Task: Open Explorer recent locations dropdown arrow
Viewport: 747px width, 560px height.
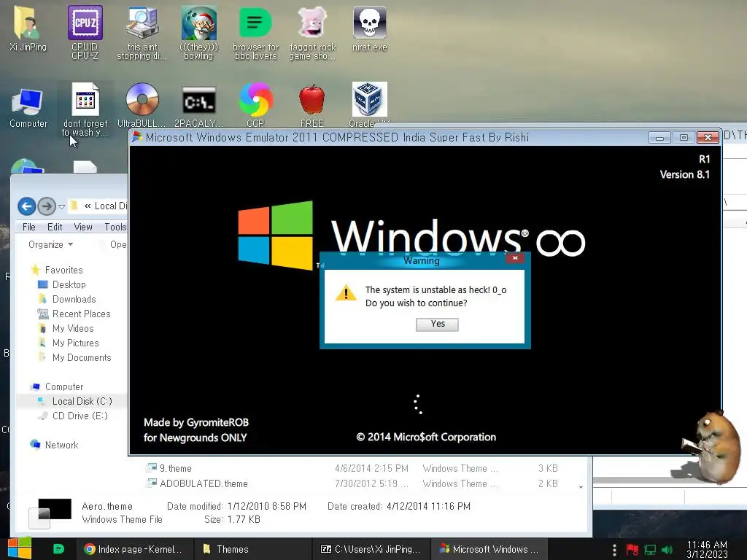Action: tap(61, 206)
